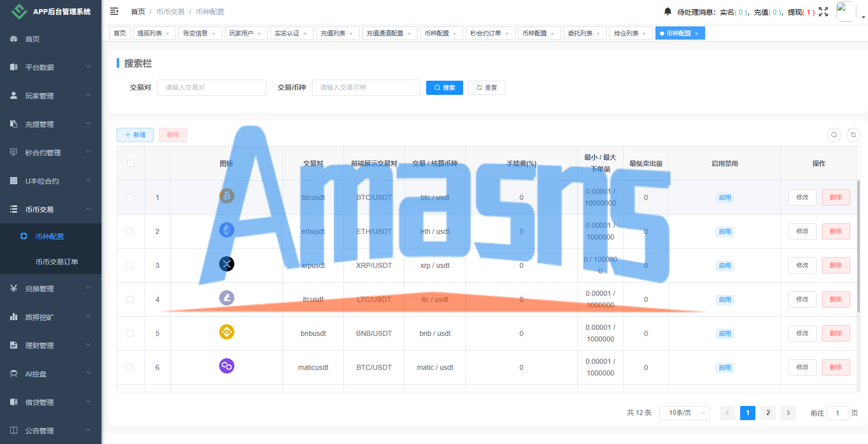The width and height of the screenshot is (868, 444).
Task: Expand 玩家管理 sidebar menu
Action: tap(51, 96)
